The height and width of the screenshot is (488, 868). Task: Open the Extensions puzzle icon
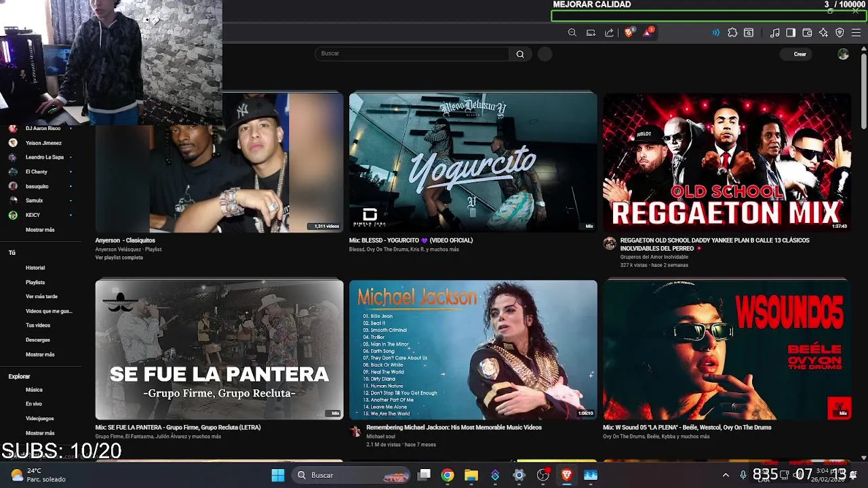point(732,33)
